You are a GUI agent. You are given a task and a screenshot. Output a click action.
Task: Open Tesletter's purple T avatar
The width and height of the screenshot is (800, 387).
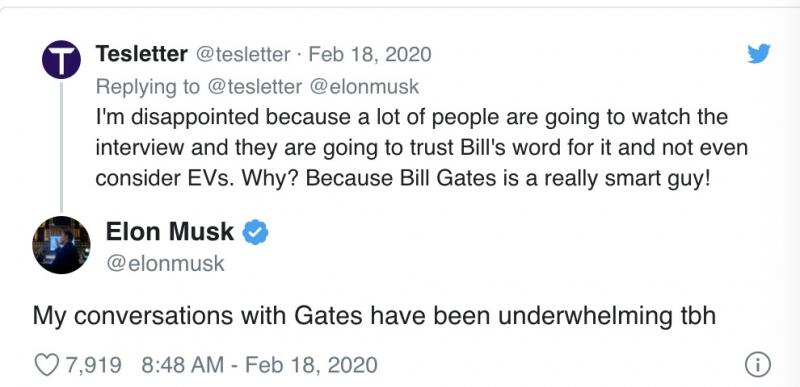coord(61,60)
